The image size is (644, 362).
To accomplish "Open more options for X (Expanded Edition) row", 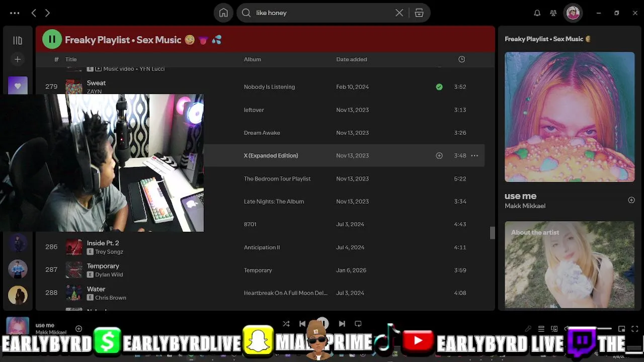I will coord(474,156).
